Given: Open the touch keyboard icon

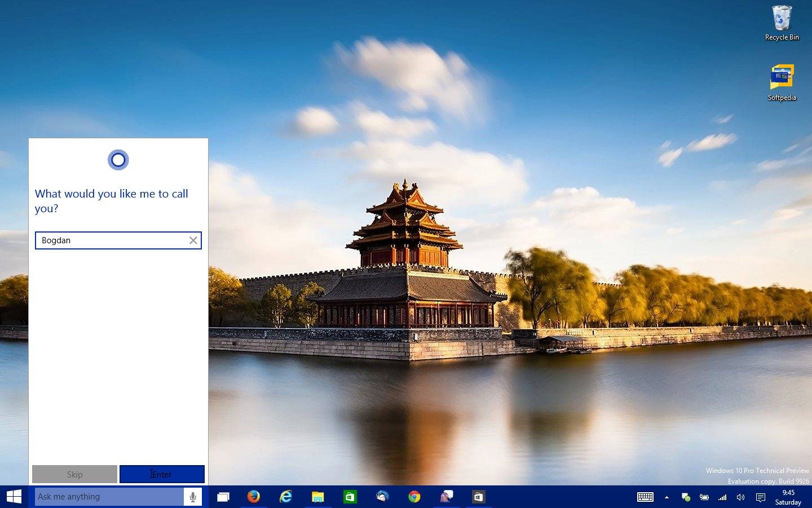Looking at the screenshot, I should (645, 497).
